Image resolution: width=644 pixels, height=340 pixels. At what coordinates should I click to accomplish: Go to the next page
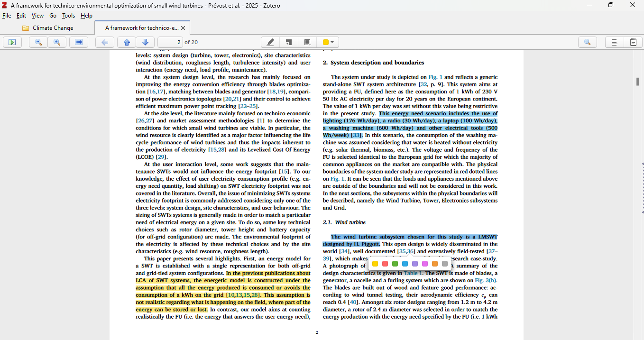pos(145,42)
